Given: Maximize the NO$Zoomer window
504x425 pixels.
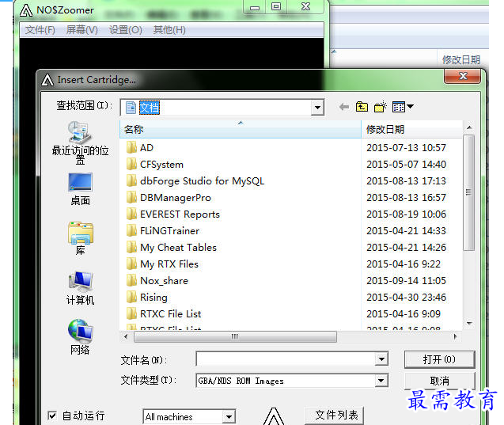Looking at the screenshot, I should (x=276, y=6).
